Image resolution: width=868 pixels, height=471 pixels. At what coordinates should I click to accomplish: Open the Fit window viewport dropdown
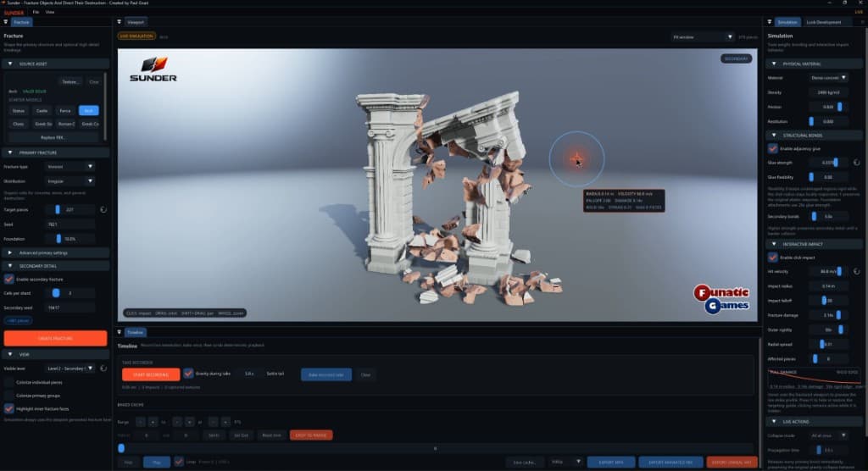coord(702,37)
